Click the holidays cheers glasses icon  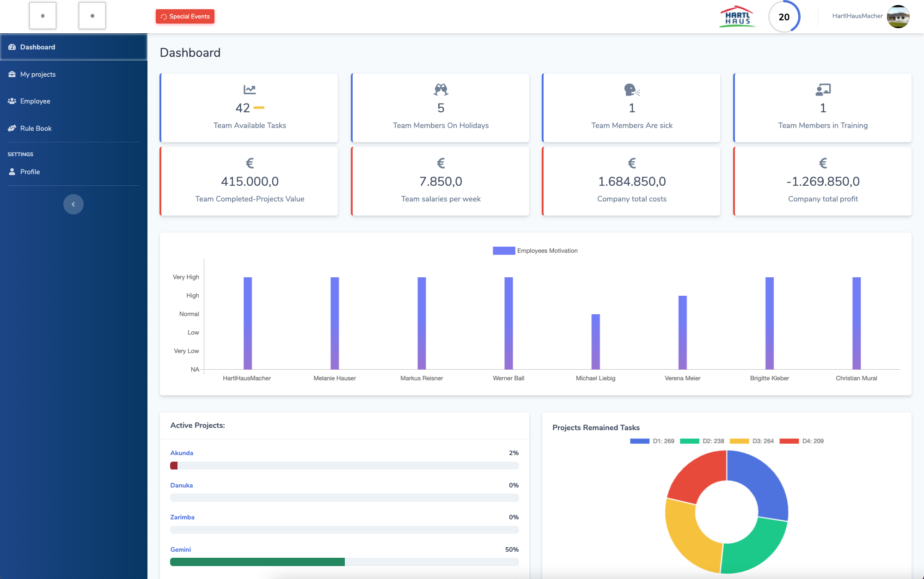(x=441, y=89)
